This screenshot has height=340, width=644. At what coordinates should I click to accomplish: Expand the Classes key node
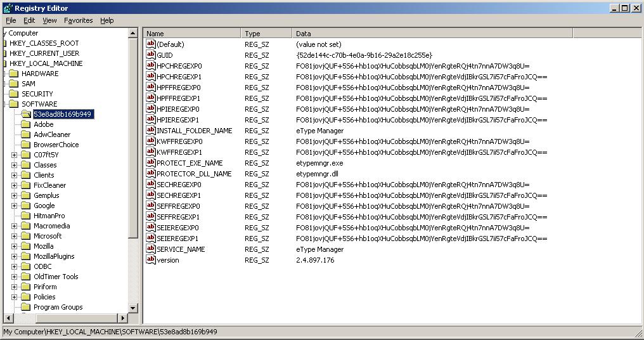pos(14,165)
